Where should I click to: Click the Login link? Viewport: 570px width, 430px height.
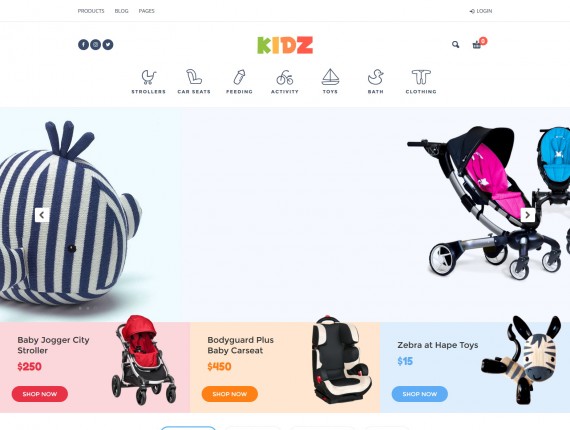point(481,11)
